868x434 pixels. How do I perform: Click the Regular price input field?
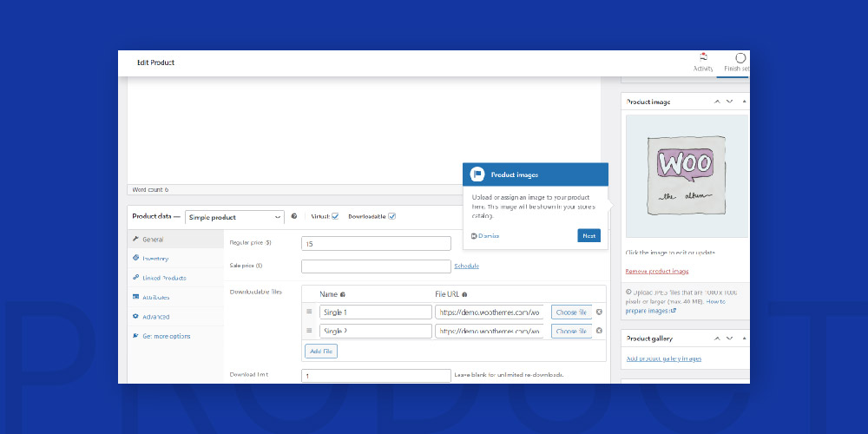tap(377, 244)
